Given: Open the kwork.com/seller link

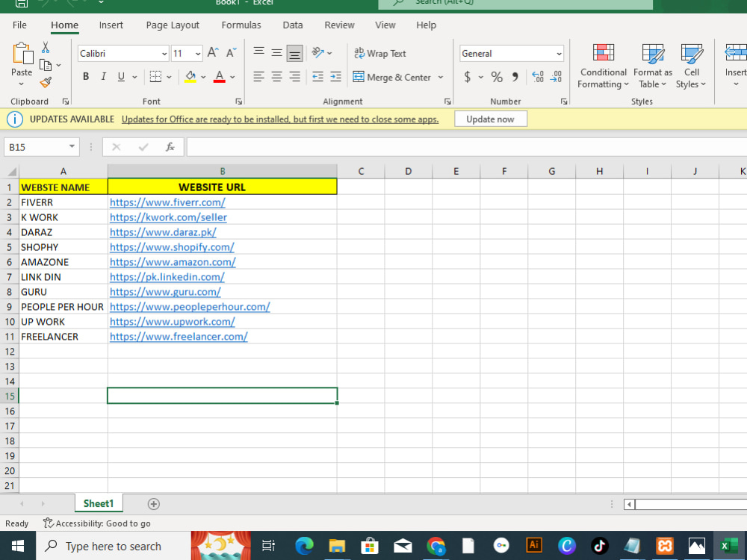Looking at the screenshot, I should pyautogui.click(x=168, y=217).
